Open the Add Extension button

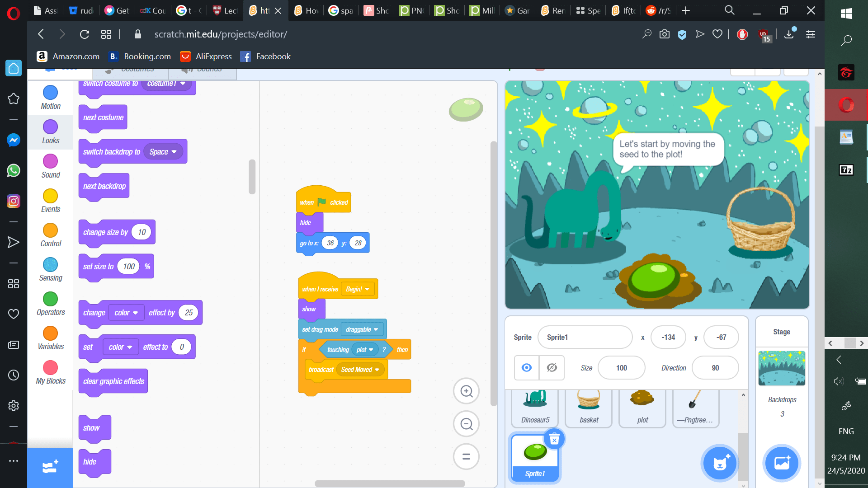click(50, 467)
